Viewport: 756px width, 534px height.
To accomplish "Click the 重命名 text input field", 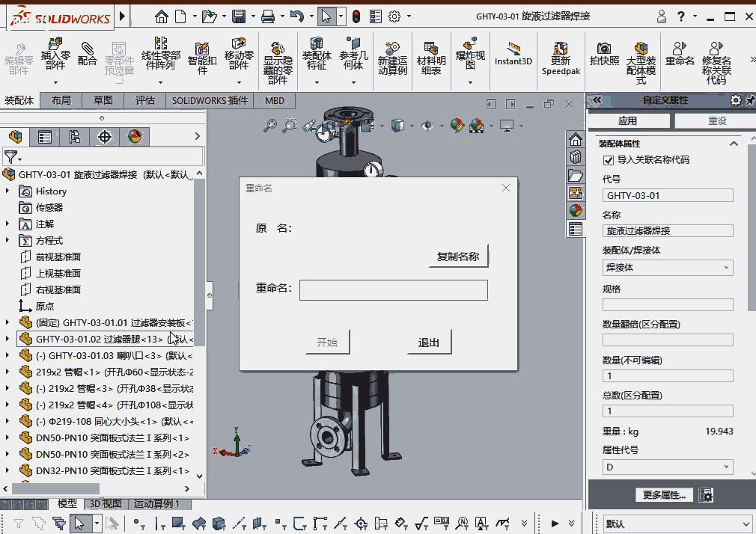I will coord(394,290).
